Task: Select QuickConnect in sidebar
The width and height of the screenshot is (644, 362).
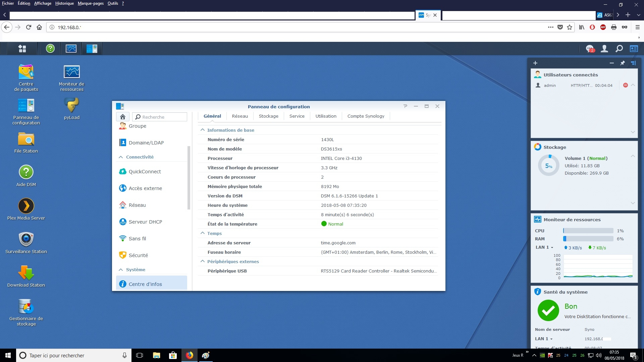Action: (x=151, y=172)
